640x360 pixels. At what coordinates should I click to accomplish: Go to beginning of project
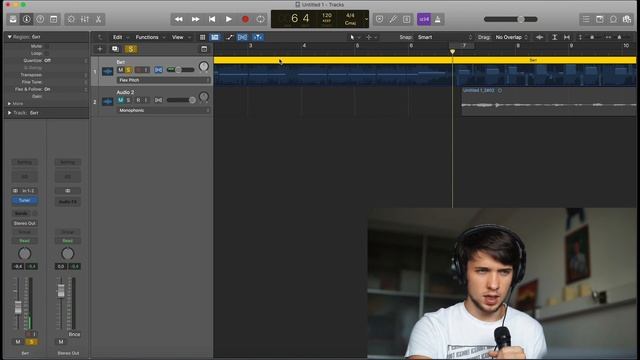(212, 19)
